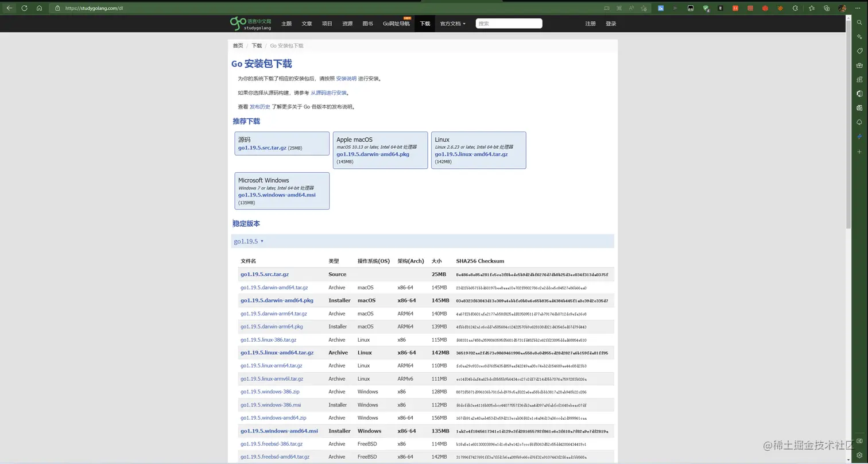
Task: Download go1.19.5.darwin-arm64.tar.gz from the table
Action: (x=274, y=314)
